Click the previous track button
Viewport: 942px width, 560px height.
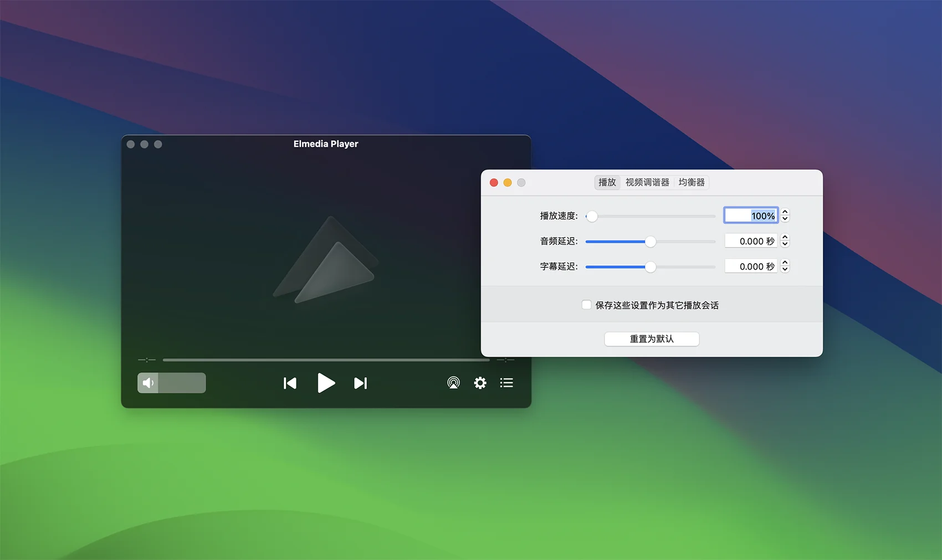click(x=290, y=383)
